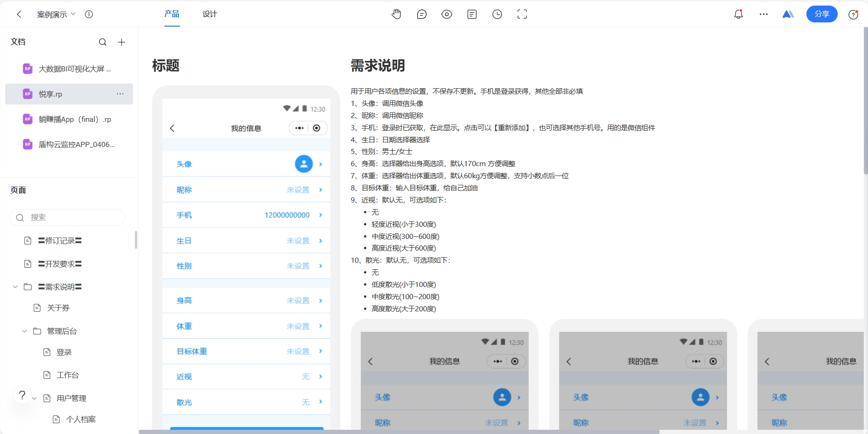Open 躺赚播App (final).rp document
868x434 pixels.
[x=69, y=119]
